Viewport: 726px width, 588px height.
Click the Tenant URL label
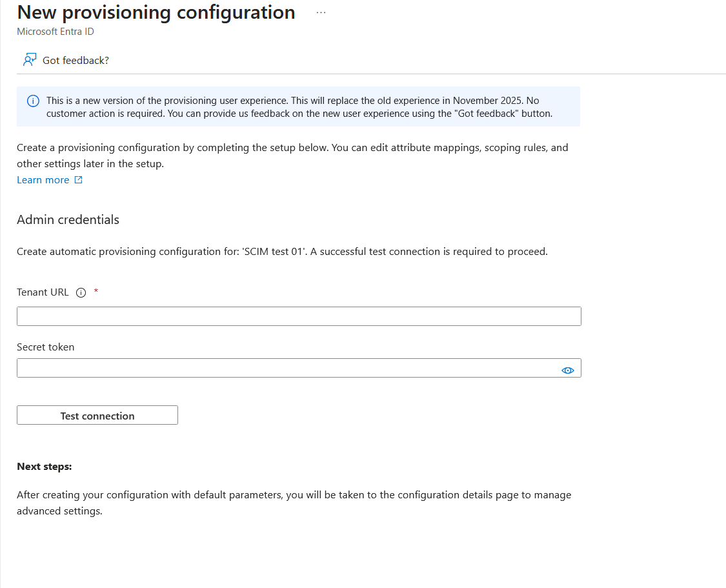coord(43,292)
